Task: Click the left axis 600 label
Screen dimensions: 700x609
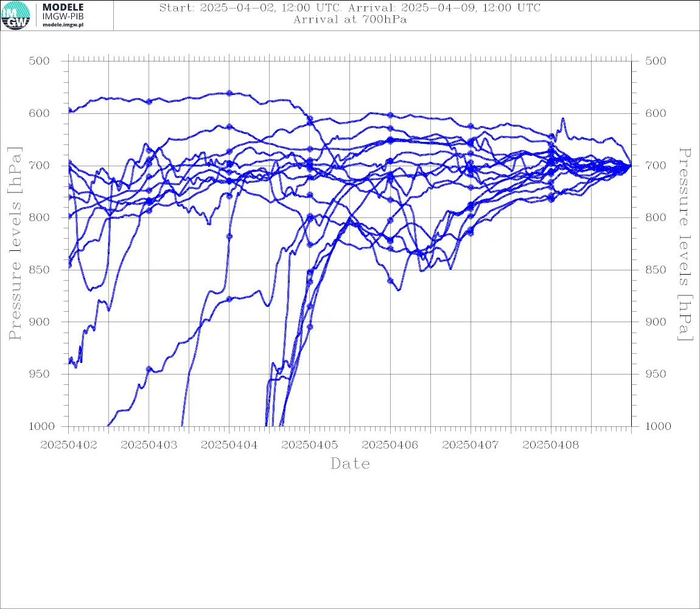Action: 40,113
